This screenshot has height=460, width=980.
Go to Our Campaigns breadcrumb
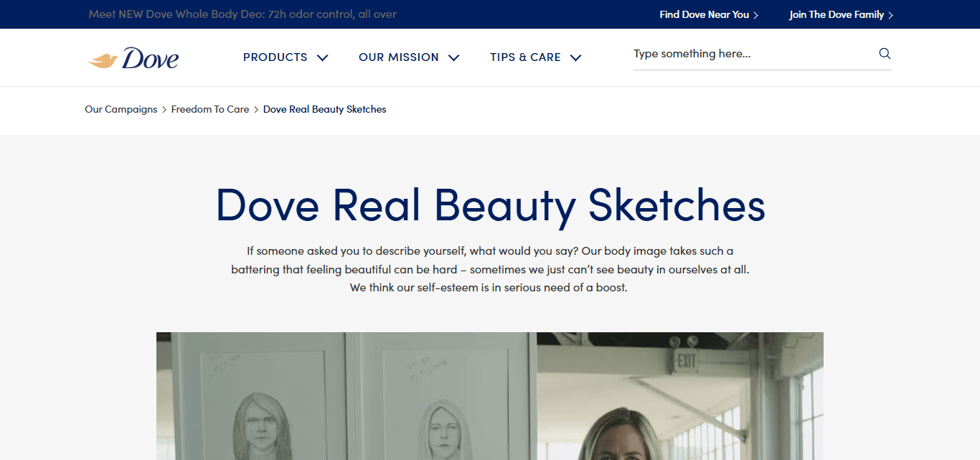(121, 109)
